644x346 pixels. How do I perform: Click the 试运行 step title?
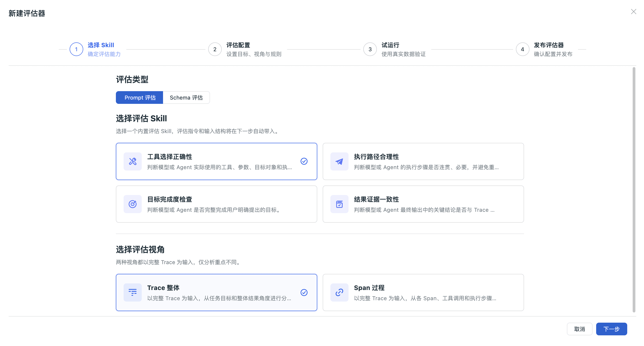[x=390, y=45]
